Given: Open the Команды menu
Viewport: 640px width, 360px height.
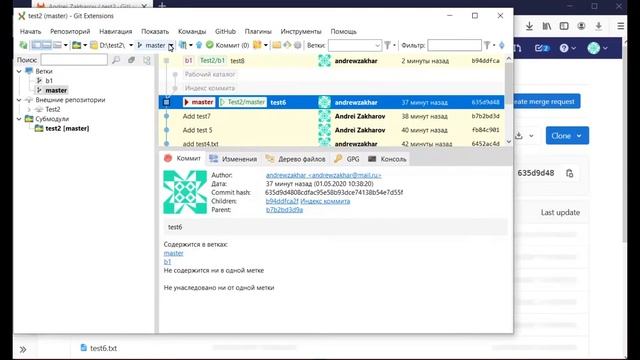Looking at the screenshot, I should 192,31.
